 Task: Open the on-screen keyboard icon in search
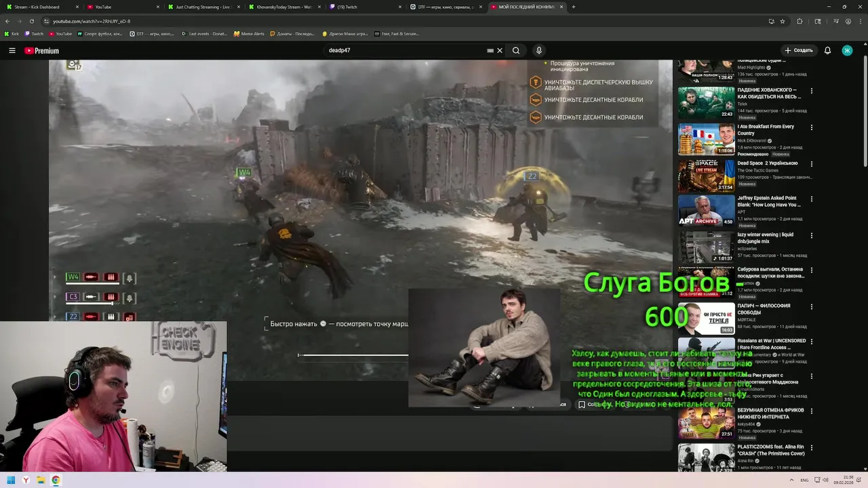point(490,50)
